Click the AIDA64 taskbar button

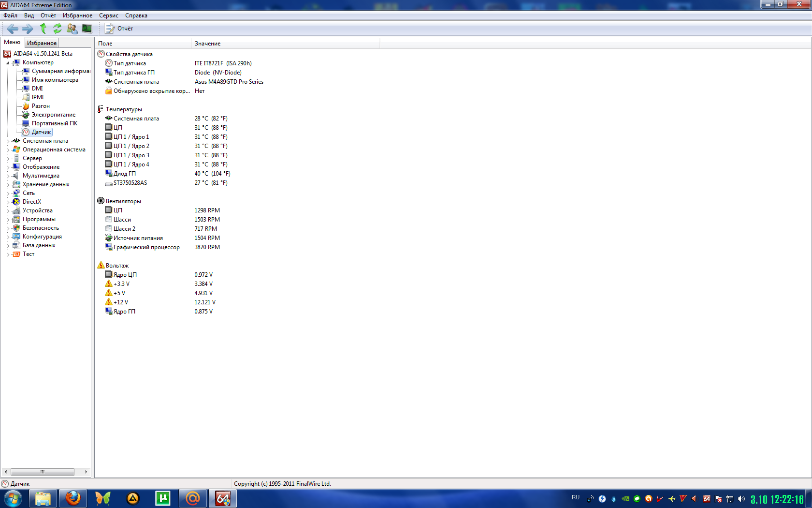[223, 498]
